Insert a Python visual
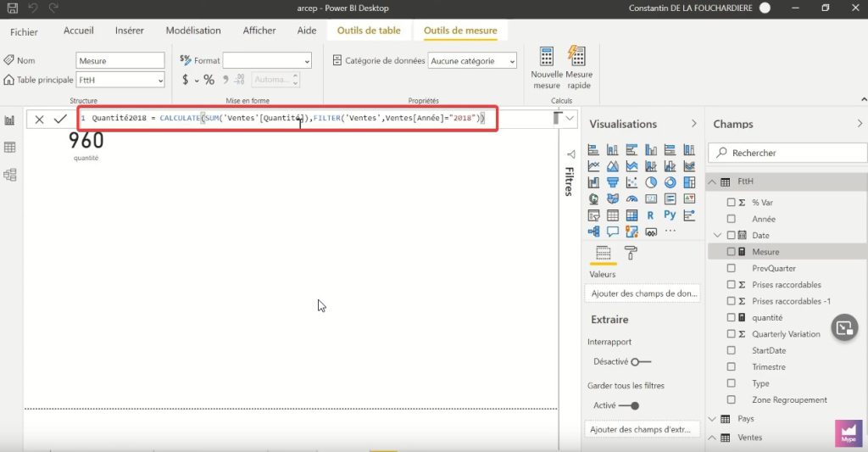 (670, 215)
